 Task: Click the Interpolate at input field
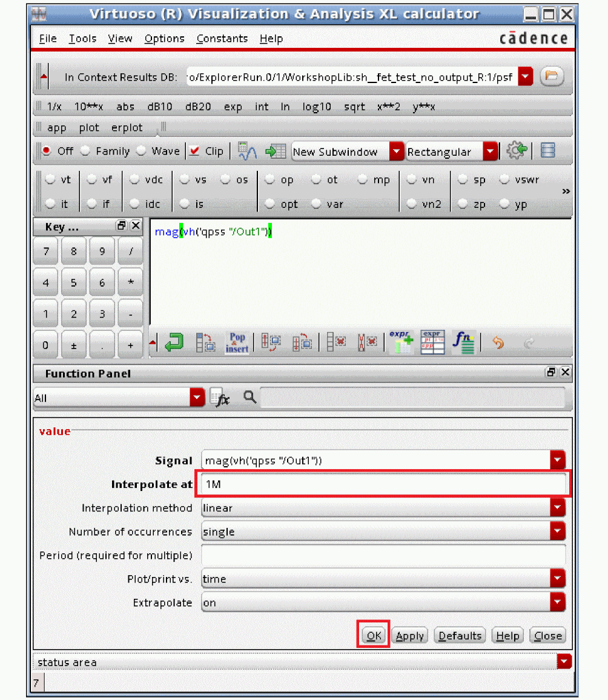[x=383, y=484]
